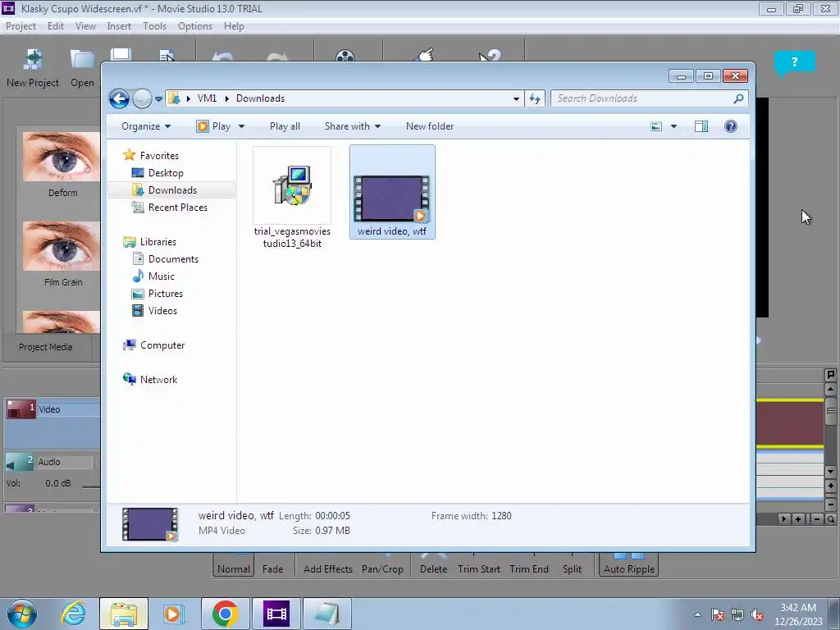840x630 pixels.
Task: Switch to the Project Media tab
Action: [x=46, y=347]
